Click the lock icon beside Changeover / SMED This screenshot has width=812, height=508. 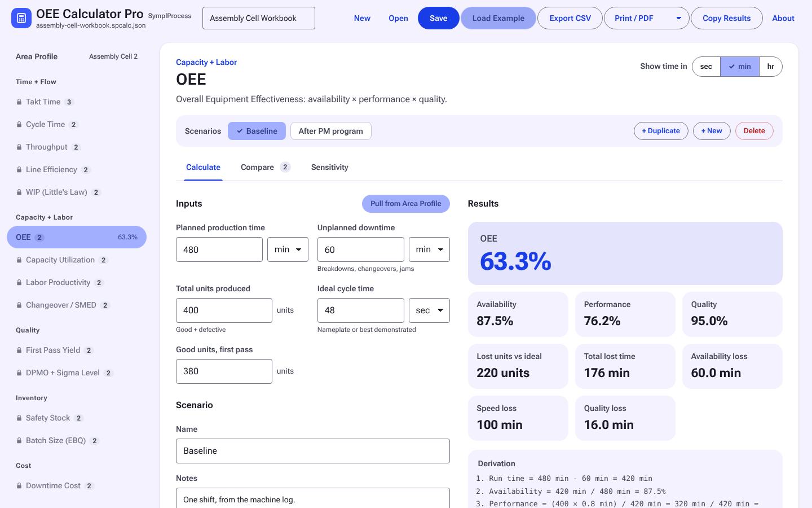[x=19, y=305]
